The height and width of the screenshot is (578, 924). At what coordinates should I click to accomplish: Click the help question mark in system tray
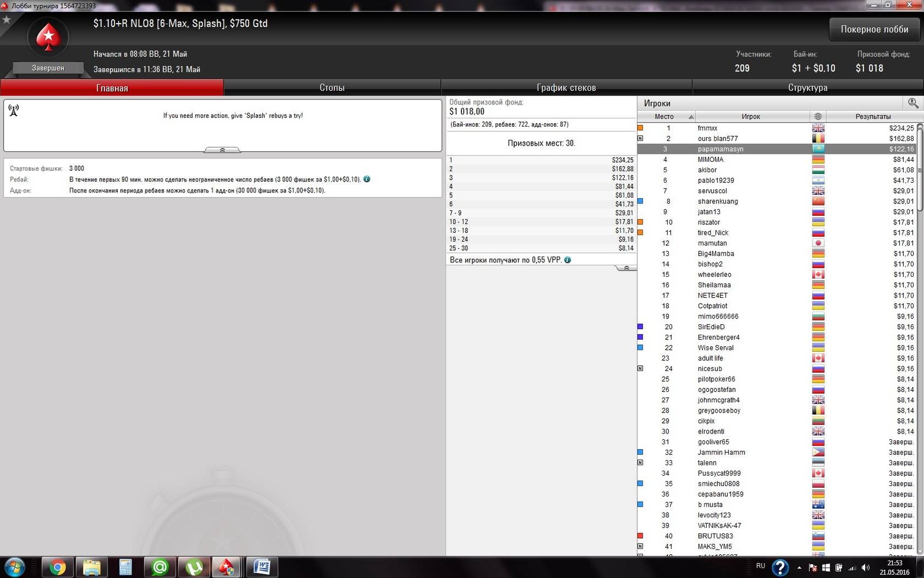pyautogui.click(x=780, y=567)
